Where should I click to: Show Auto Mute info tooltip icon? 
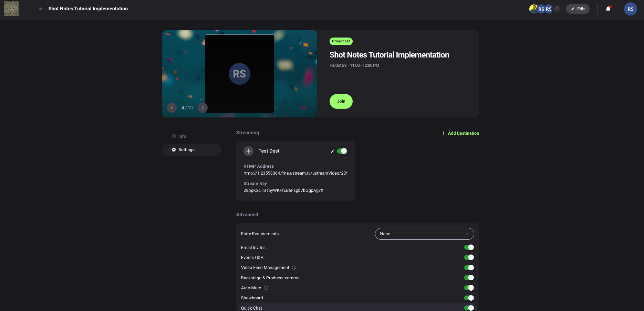pyautogui.click(x=266, y=288)
